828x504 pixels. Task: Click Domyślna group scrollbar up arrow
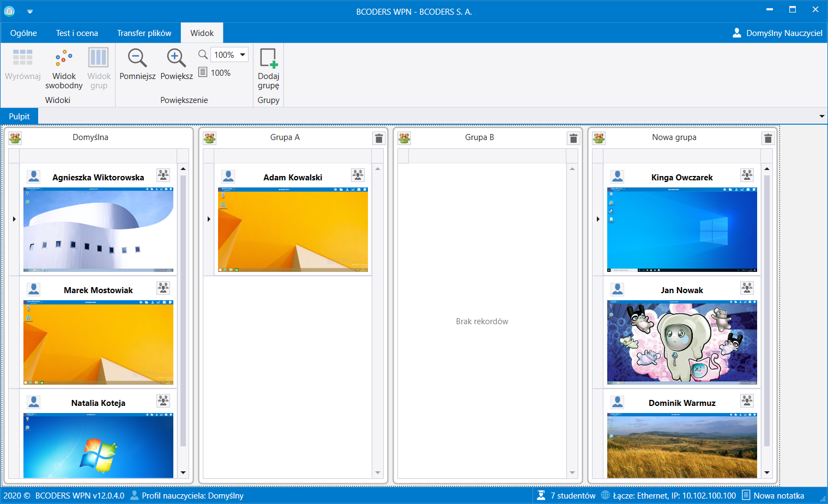click(x=183, y=169)
